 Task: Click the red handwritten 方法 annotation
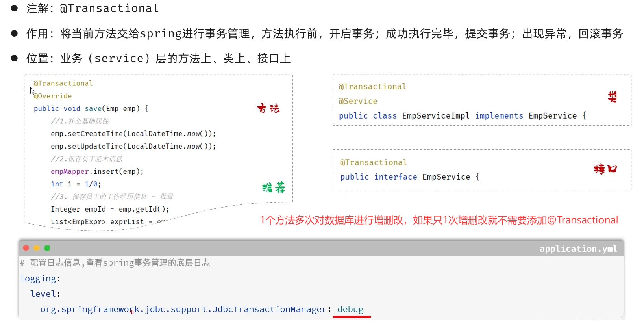pos(268,108)
